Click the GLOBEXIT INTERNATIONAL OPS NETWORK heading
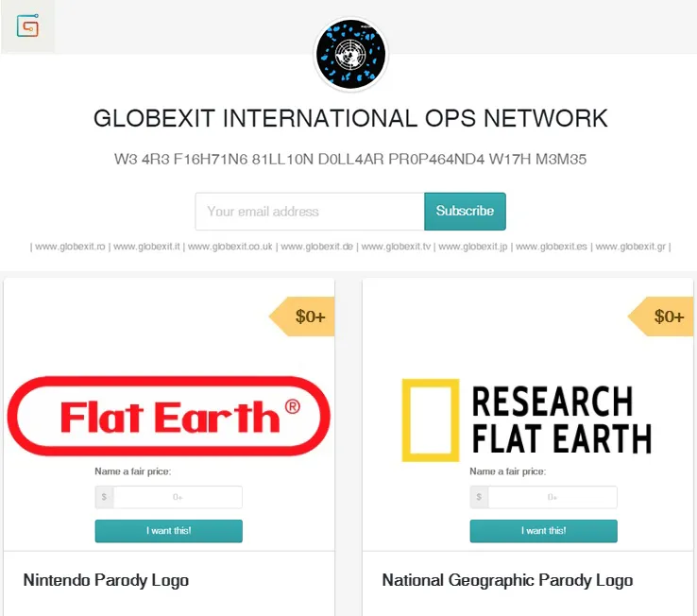The height and width of the screenshot is (616, 697). coord(350,118)
